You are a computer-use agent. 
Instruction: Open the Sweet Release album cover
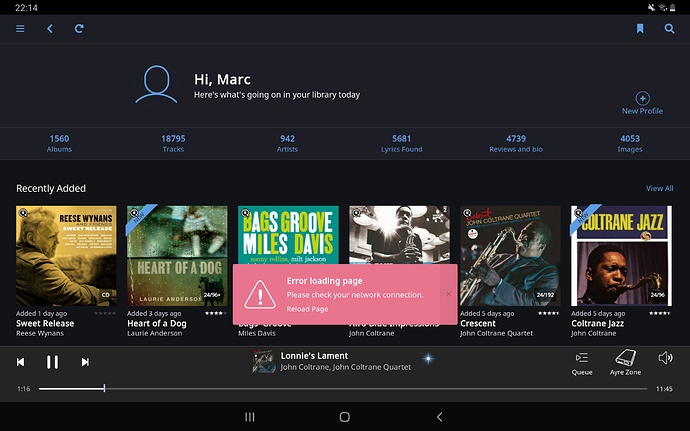tap(66, 256)
